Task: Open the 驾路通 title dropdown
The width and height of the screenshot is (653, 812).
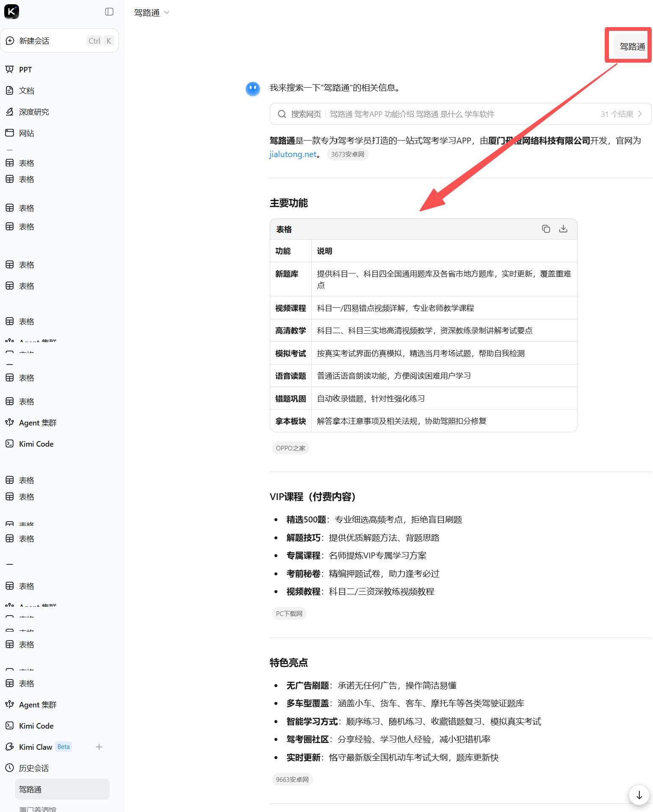Action: (x=152, y=13)
